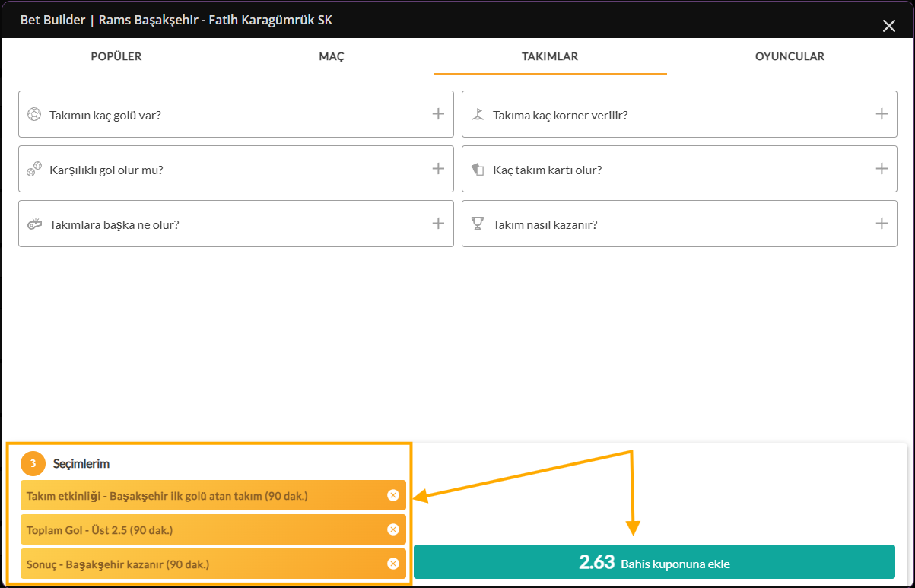Remove 'Başakşehir ilk golü atan takım' selection
The image size is (915, 588).
click(x=393, y=495)
